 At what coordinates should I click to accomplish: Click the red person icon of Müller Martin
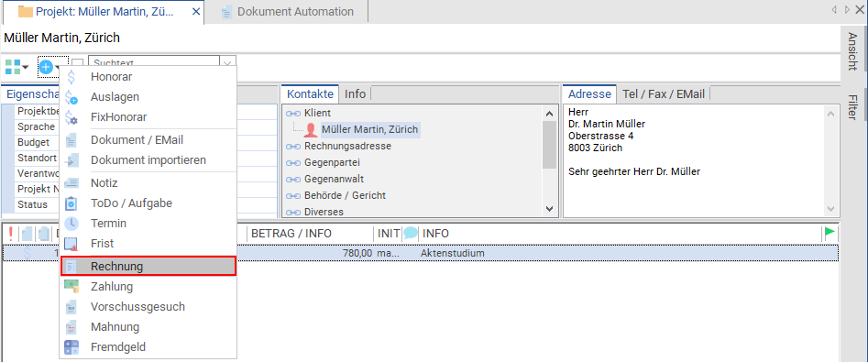pos(311,130)
